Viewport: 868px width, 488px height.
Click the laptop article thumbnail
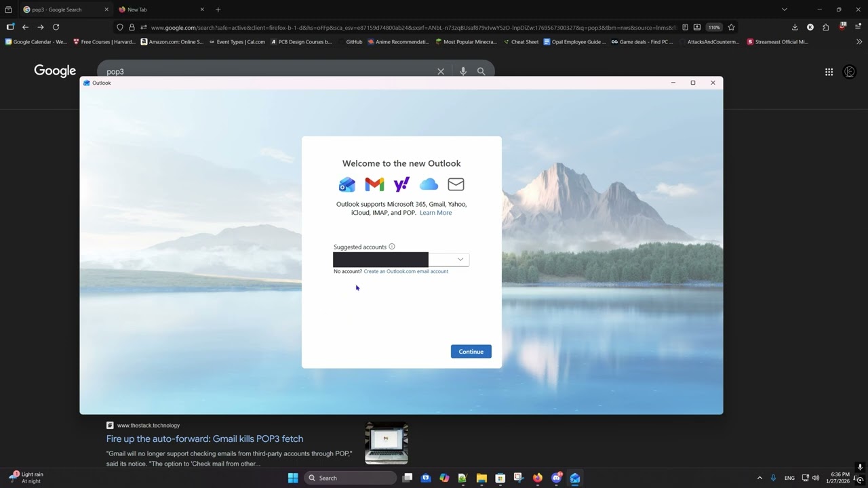point(387,443)
